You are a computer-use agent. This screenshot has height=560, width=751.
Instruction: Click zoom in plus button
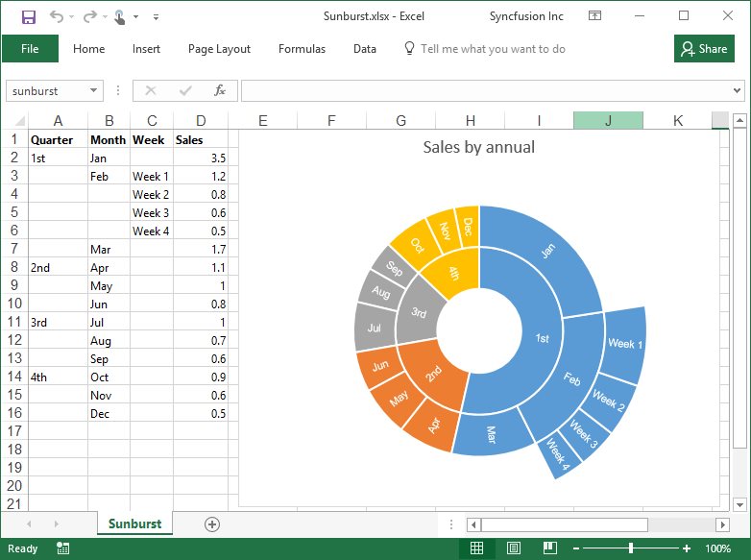tap(687, 548)
